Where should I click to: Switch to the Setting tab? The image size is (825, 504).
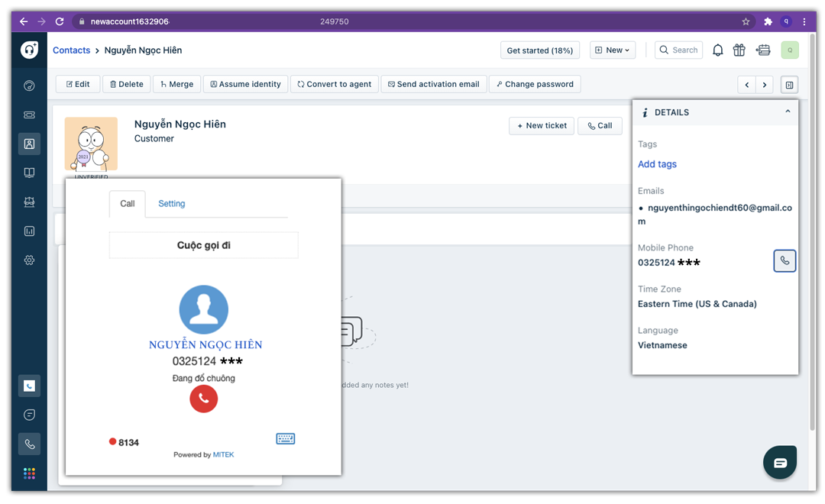pyautogui.click(x=171, y=204)
